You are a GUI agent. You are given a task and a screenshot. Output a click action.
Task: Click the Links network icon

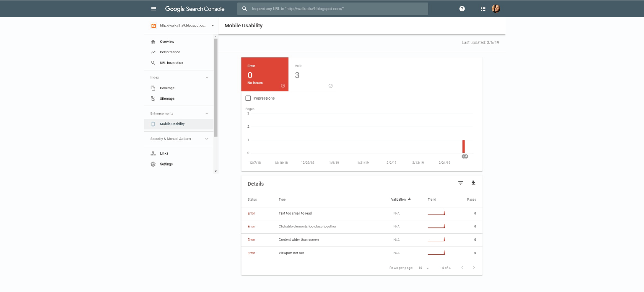[153, 154]
